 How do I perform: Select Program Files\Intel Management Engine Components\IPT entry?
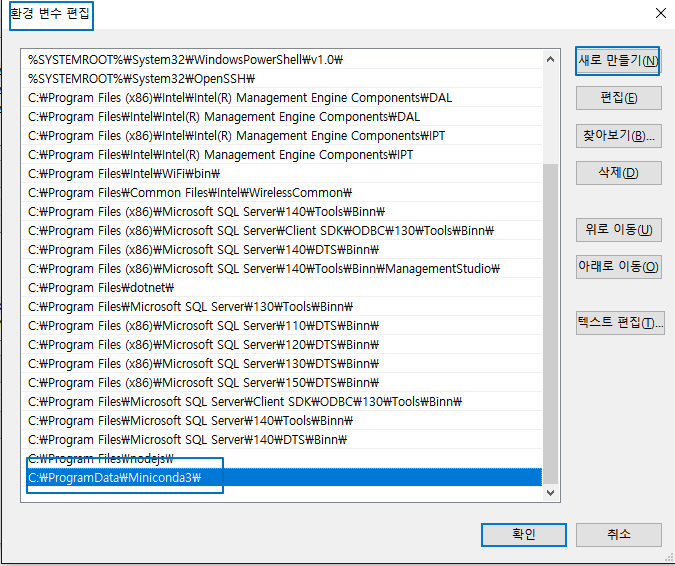coord(282,155)
